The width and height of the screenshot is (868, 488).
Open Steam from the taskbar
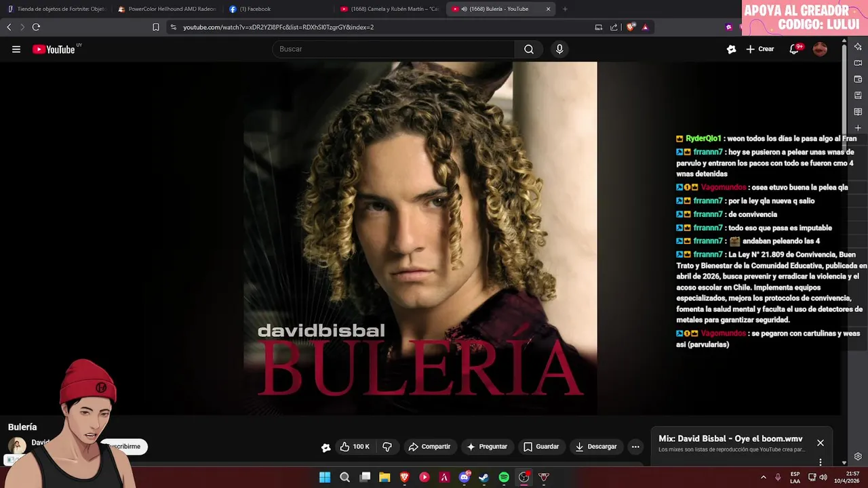click(484, 477)
